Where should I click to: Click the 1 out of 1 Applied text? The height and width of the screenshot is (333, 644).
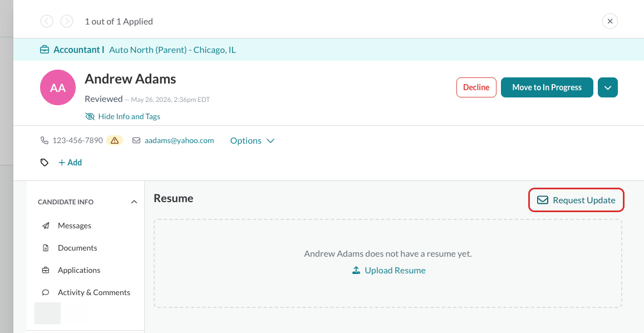(x=119, y=21)
